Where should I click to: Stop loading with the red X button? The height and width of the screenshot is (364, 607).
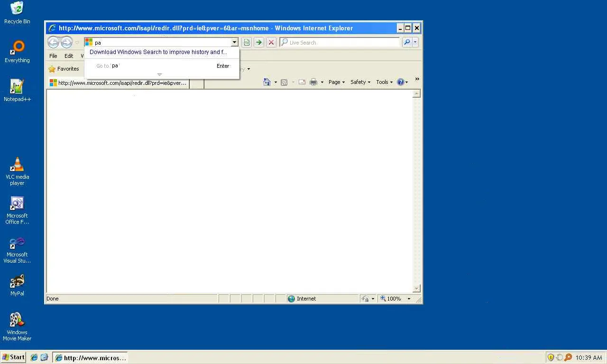(271, 42)
